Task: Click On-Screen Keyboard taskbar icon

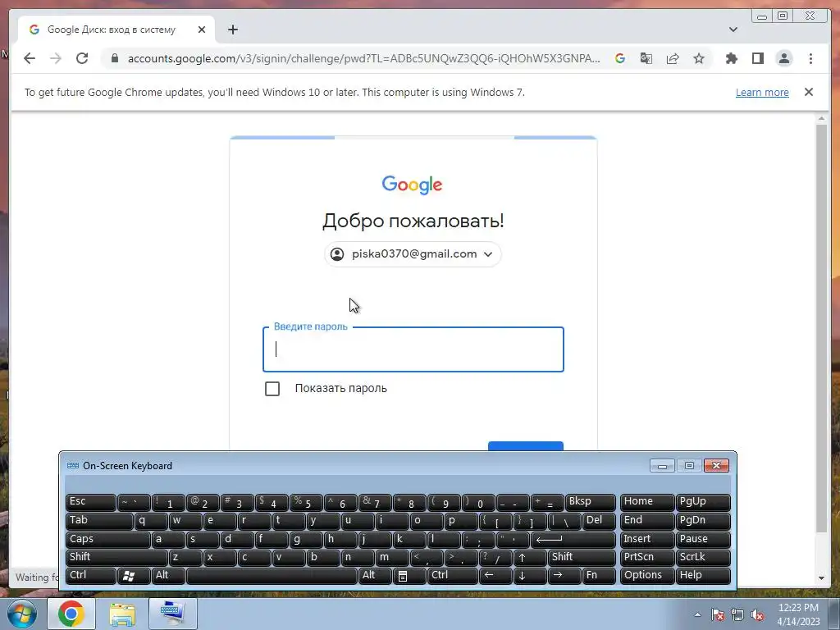Action: coord(172,614)
